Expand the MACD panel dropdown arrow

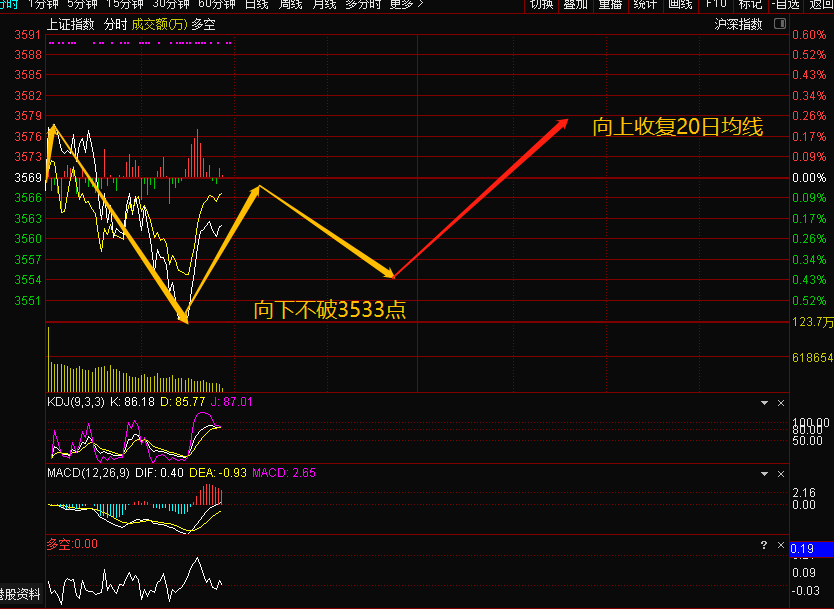point(764,474)
